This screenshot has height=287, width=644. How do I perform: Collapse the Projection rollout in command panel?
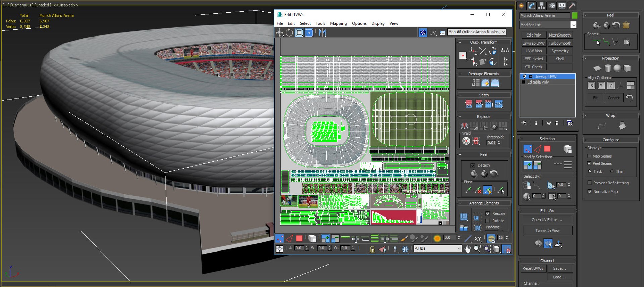(x=610, y=58)
